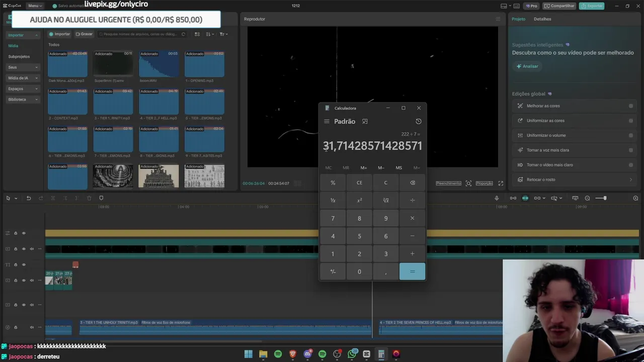Adjust the timeline zoom slider handle
The width and height of the screenshot is (644, 362).
coord(605,198)
